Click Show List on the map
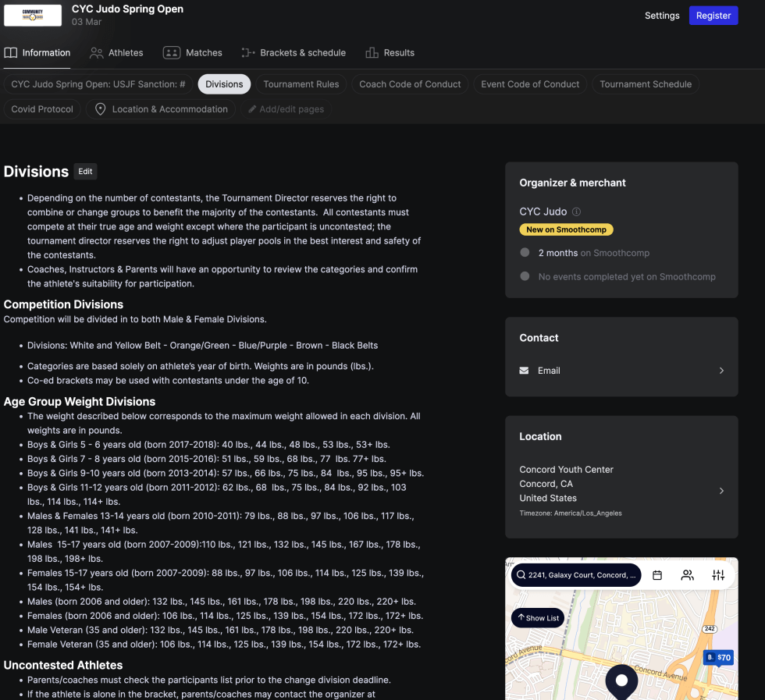This screenshot has height=700, width=765. point(537,617)
